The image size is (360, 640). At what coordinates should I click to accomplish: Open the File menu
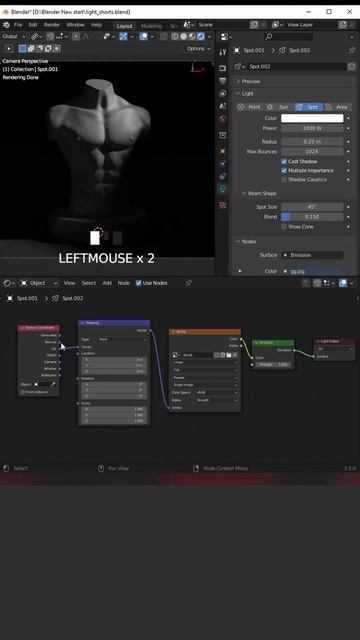[x=18, y=25]
